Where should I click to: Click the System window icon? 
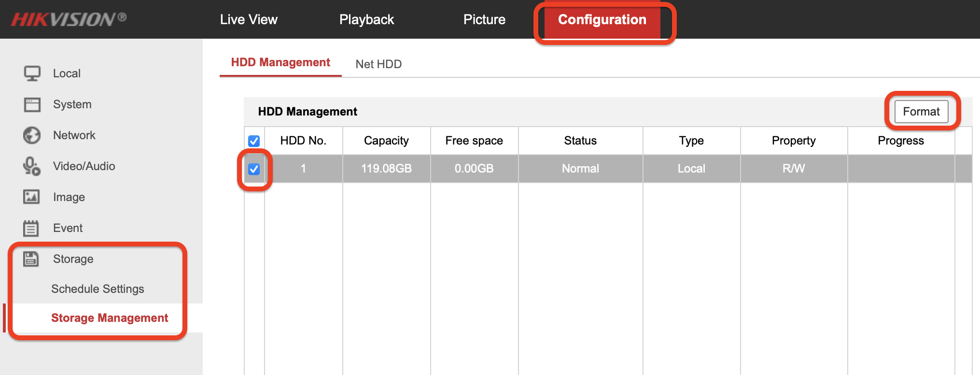[x=32, y=104]
